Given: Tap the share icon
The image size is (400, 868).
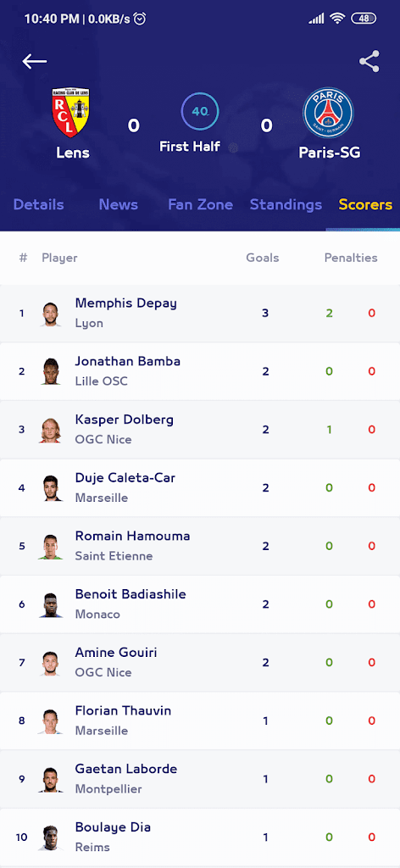Looking at the screenshot, I should (369, 61).
